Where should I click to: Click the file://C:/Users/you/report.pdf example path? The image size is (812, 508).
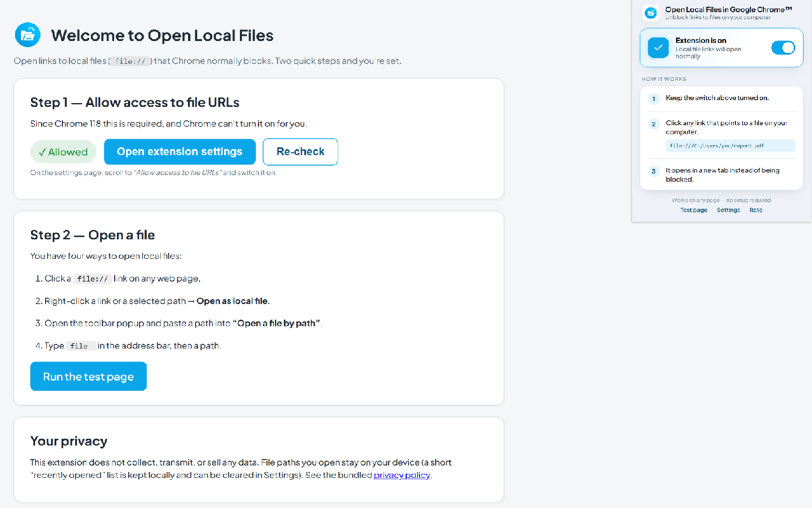(730, 145)
